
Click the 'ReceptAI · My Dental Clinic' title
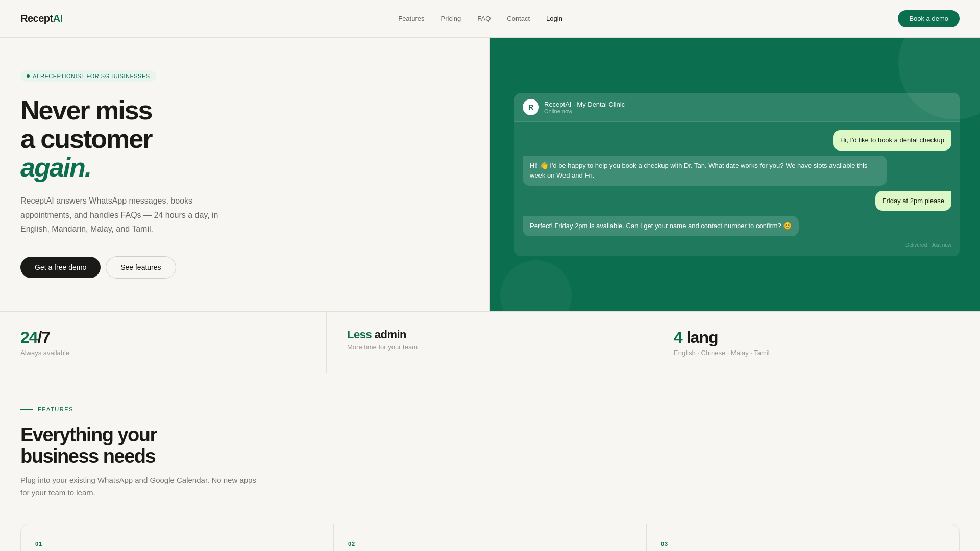584,104
